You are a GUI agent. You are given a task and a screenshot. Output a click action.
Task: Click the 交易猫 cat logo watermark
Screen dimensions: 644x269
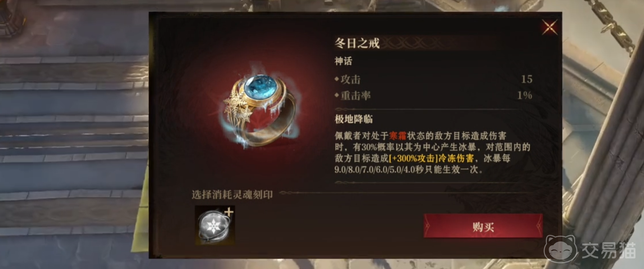(x=560, y=249)
